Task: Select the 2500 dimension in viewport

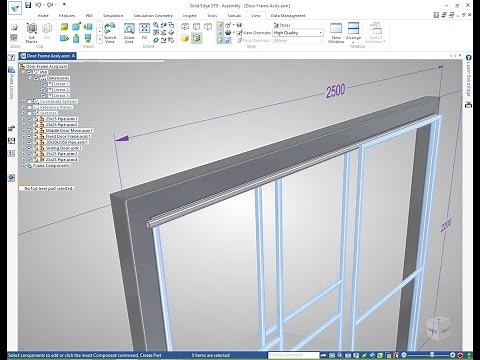Action: (x=335, y=91)
